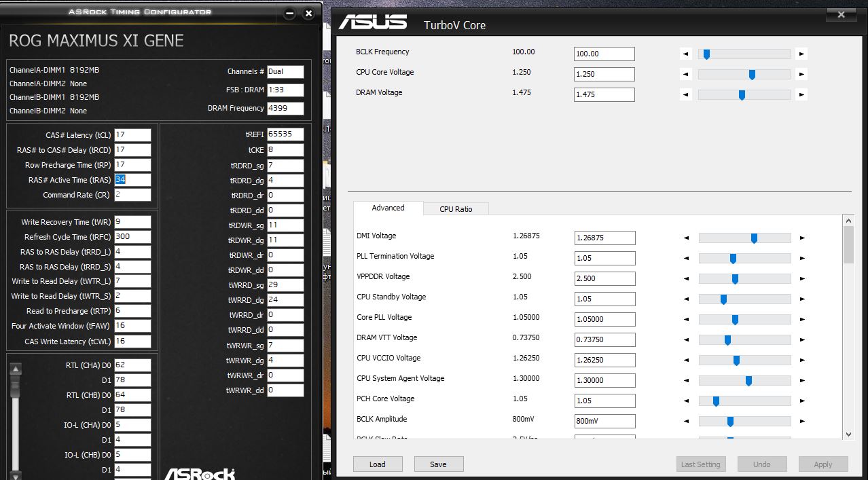Click the CPU VCCIO Voltage input field
Screen dimensions: 868x480
click(605, 360)
